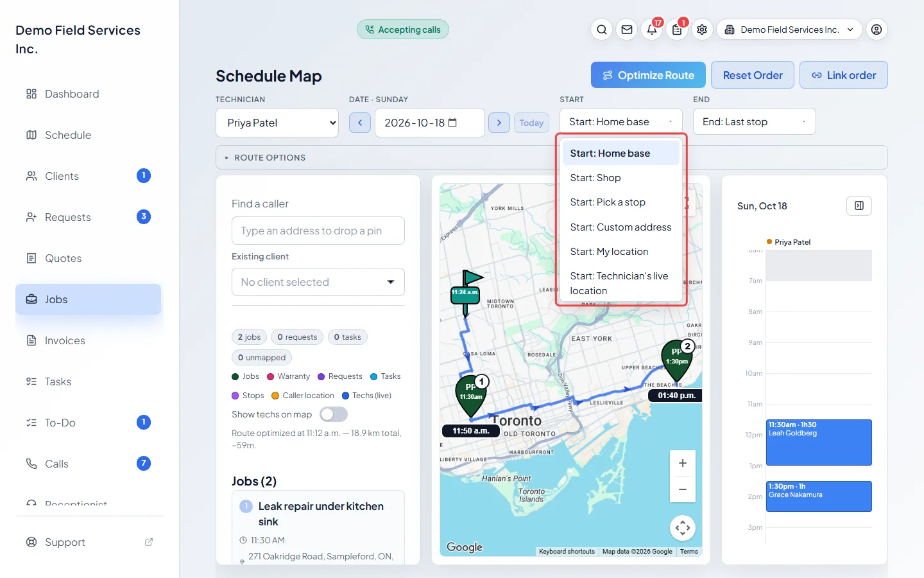Toggle Accepting calls status
The width and height of the screenshot is (924, 578).
pyautogui.click(x=403, y=30)
